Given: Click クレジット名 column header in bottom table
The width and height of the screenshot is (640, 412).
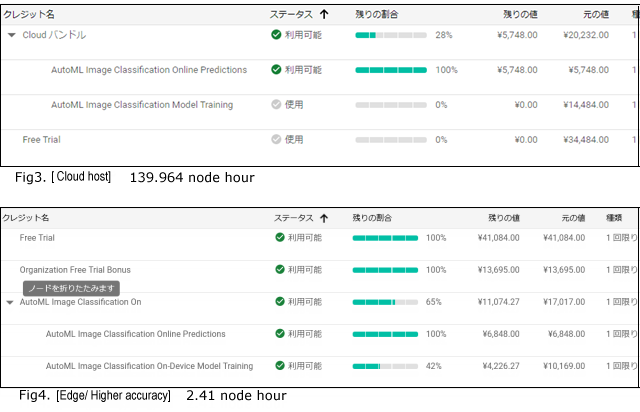Looking at the screenshot, I should [x=26, y=218].
